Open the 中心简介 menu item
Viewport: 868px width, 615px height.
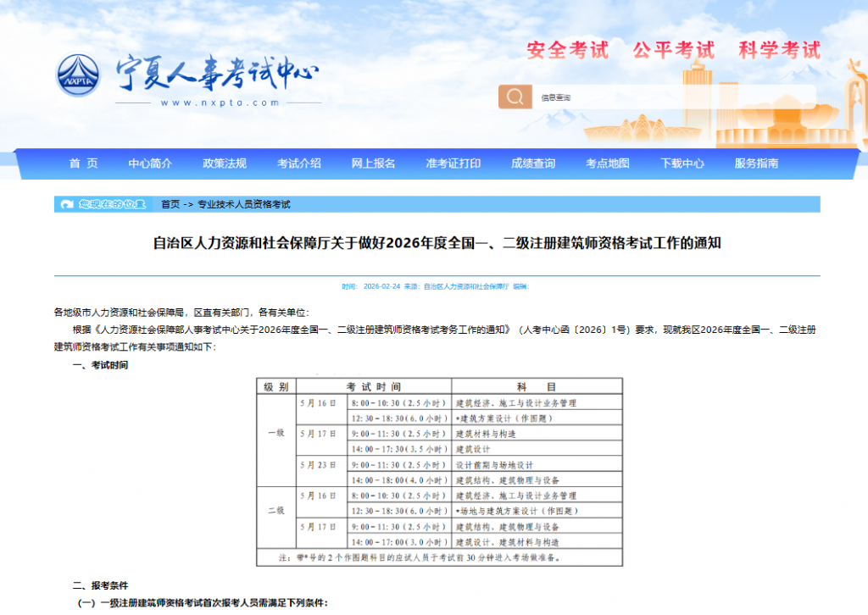150,163
